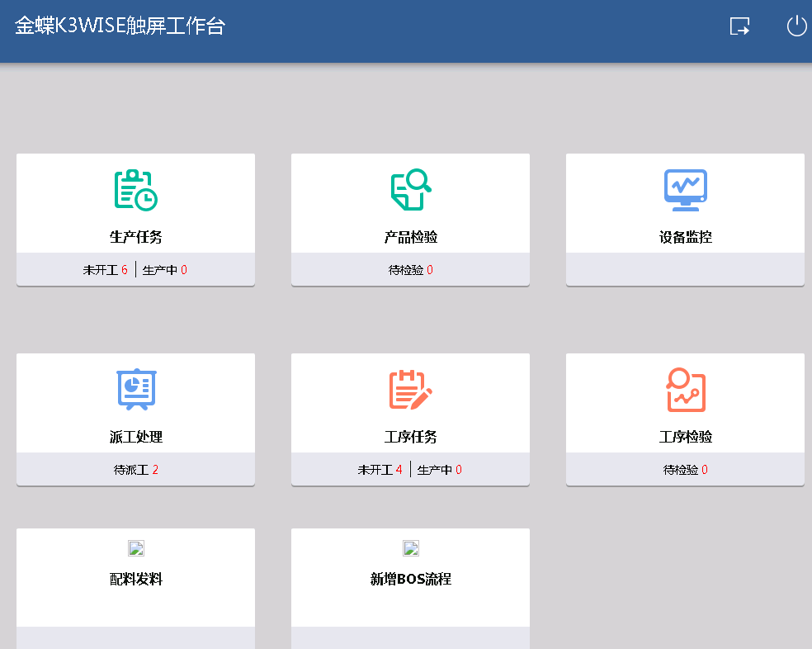Click the 工序任务 notepad pencil icon
This screenshot has height=649, width=812.
(410, 390)
